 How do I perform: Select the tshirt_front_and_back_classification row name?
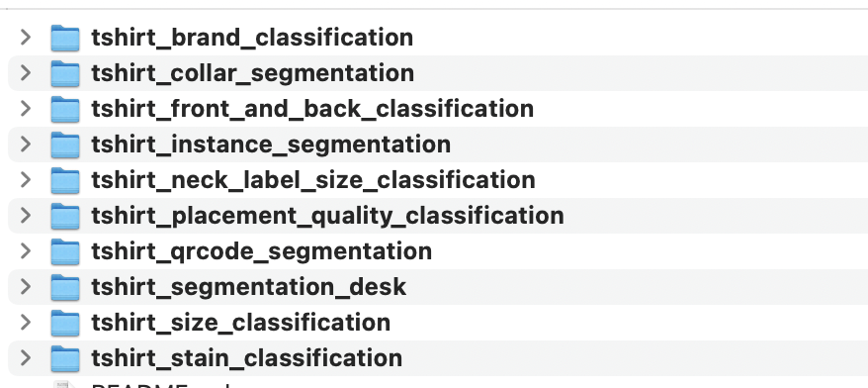click(312, 109)
